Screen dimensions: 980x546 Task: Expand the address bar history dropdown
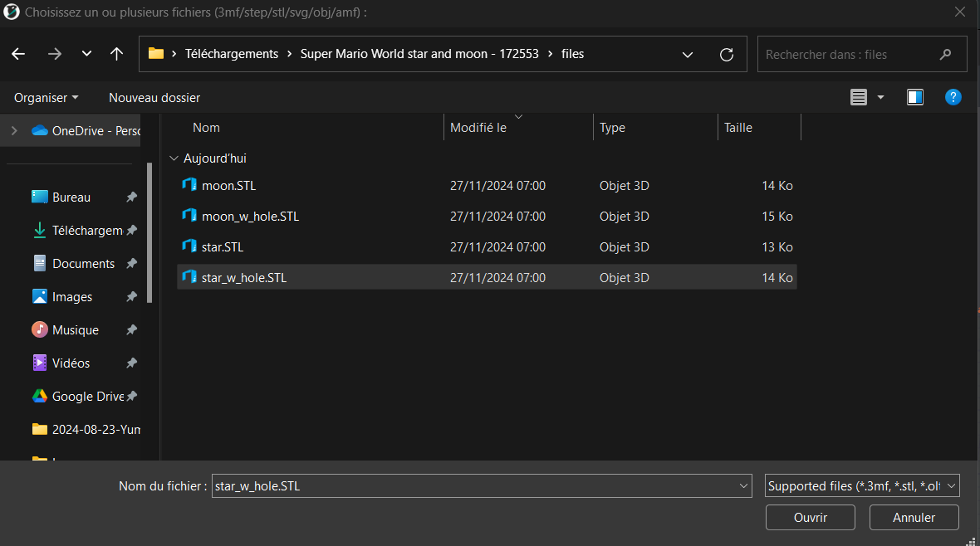click(x=688, y=54)
